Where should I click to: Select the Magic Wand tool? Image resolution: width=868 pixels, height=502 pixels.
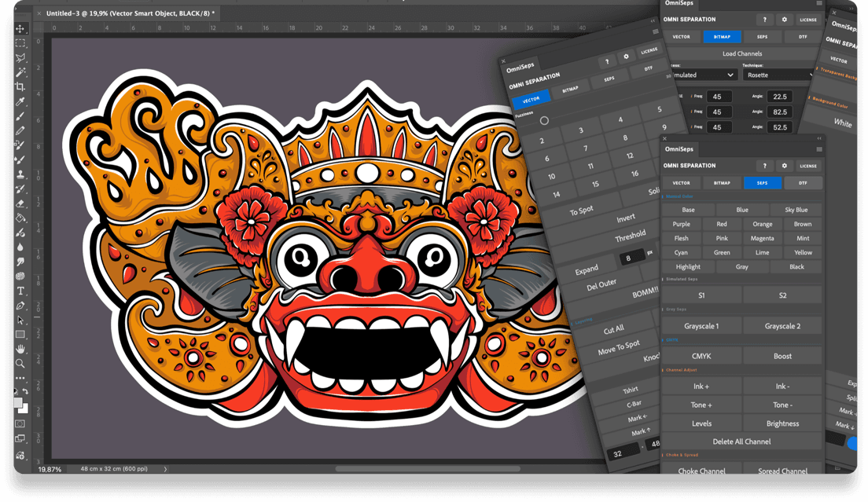coord(20,72)
